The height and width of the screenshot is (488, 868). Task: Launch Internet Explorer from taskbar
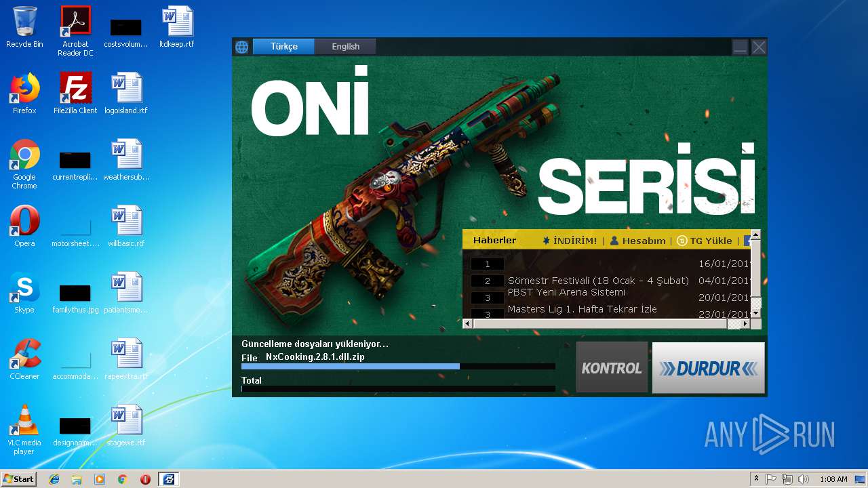point(54,479)
